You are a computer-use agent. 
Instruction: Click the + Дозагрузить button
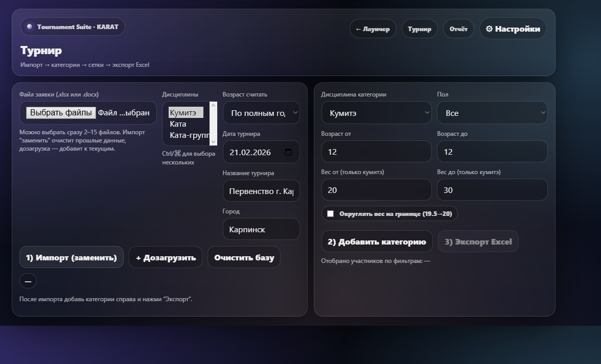click(x=166, y=258)
